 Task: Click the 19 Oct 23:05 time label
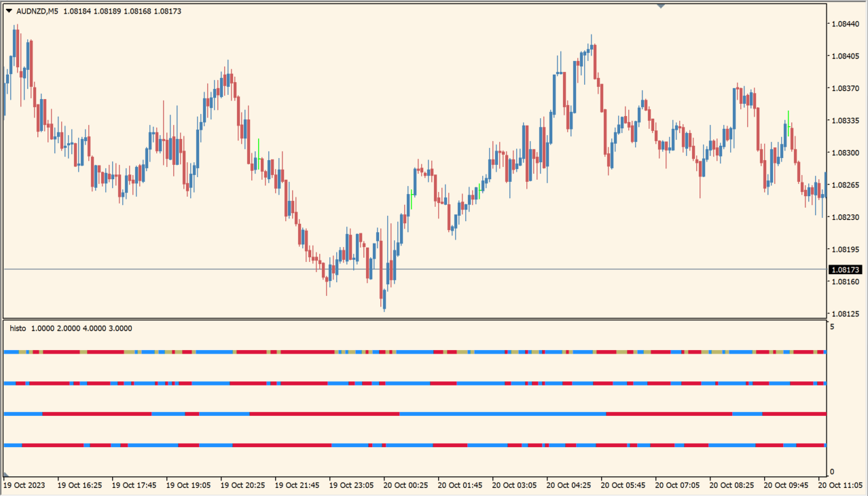tap(352, 485)
